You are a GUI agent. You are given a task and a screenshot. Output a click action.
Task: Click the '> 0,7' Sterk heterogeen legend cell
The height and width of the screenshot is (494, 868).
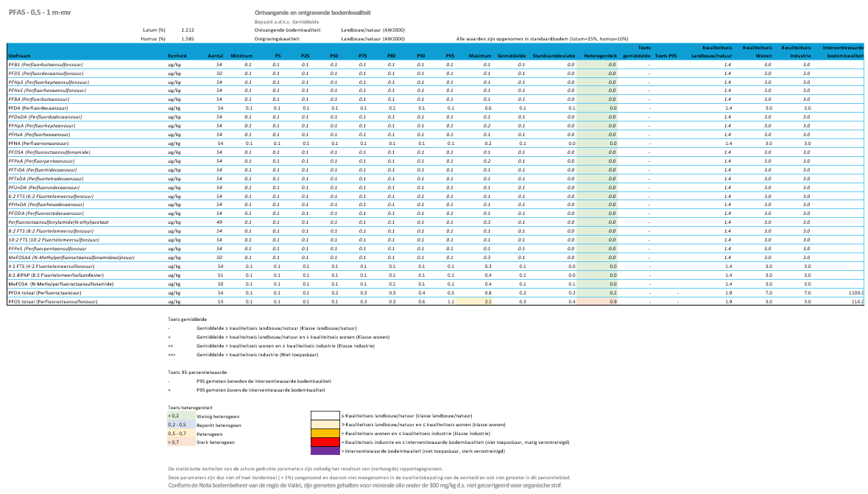click(x=180, y=442)
